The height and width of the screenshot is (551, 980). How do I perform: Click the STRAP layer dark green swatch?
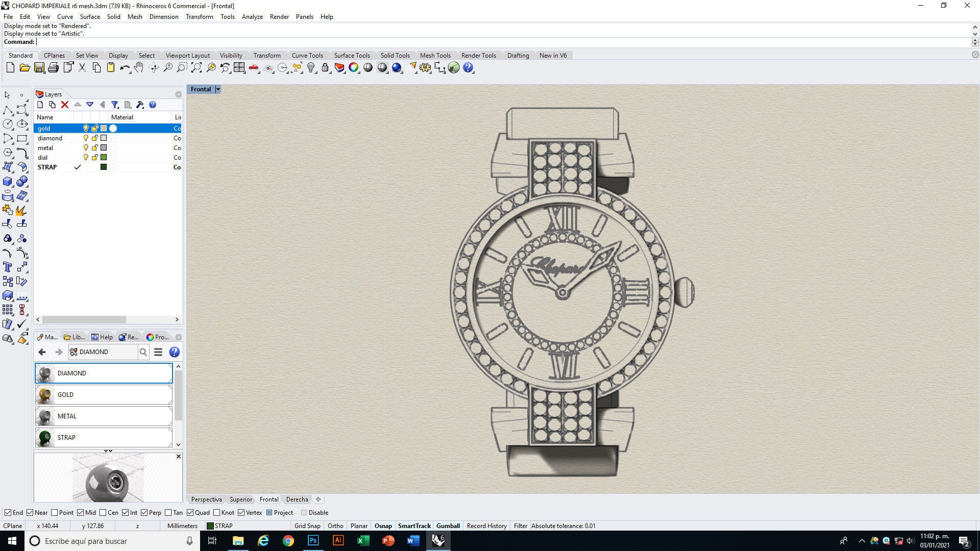(x=104, y=167)
